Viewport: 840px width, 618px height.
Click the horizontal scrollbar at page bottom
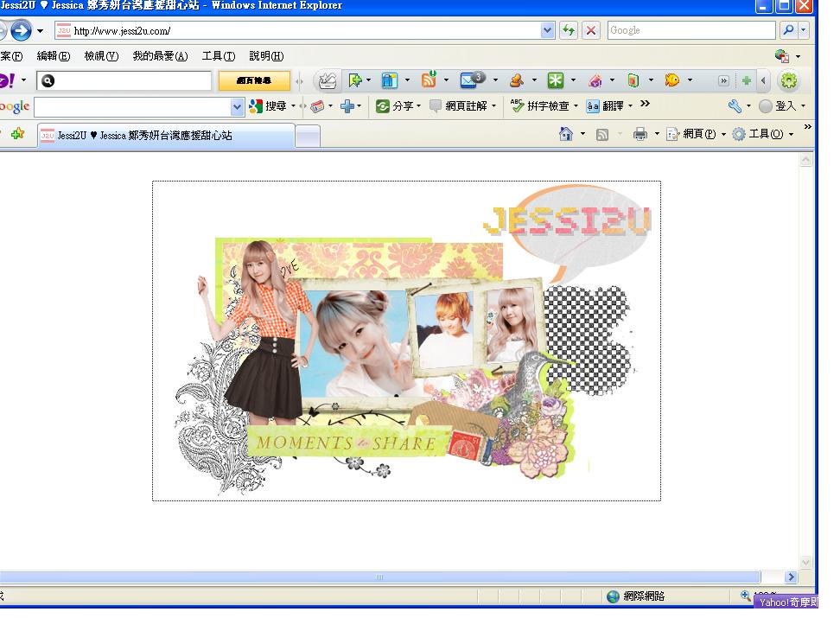pyautogui.click(x=379, y=577)
